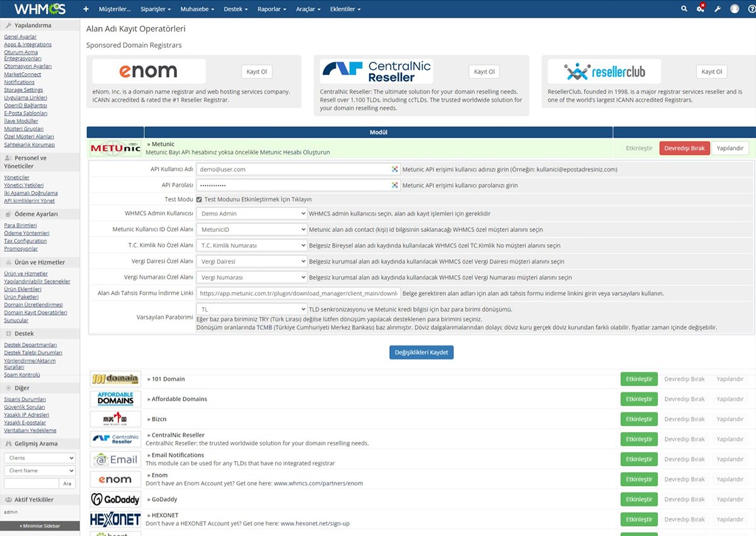The width and height of the screenshot is (756, 536).
Task: Click Kayıt Ol for CentralNic Reseller
Action: [484, 71]
